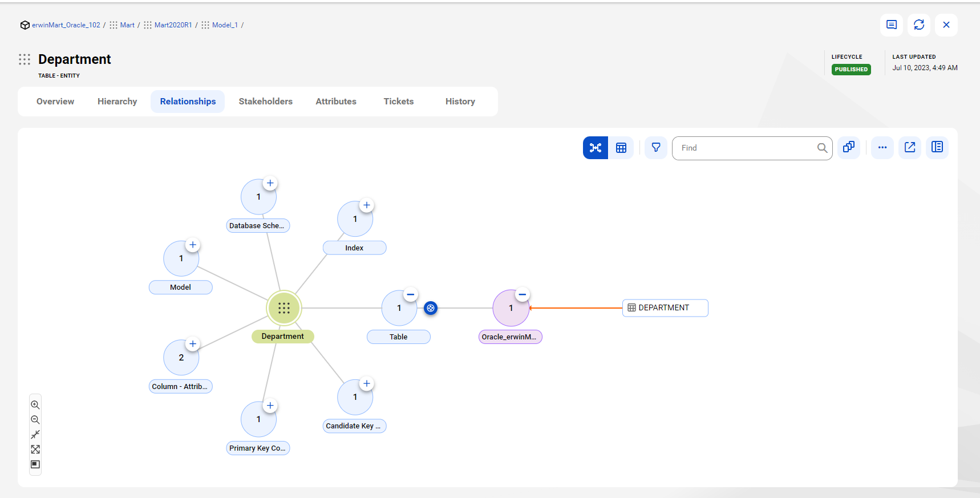Expand the Column - Attribute node
Image resolution: width=980 pixels, height=498 pixels.
(x=193, y=344)
